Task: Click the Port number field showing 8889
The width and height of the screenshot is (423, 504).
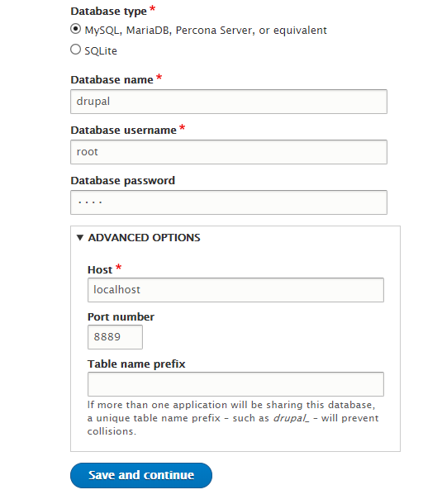Action: pyautogui.click(x=115, y=337)
